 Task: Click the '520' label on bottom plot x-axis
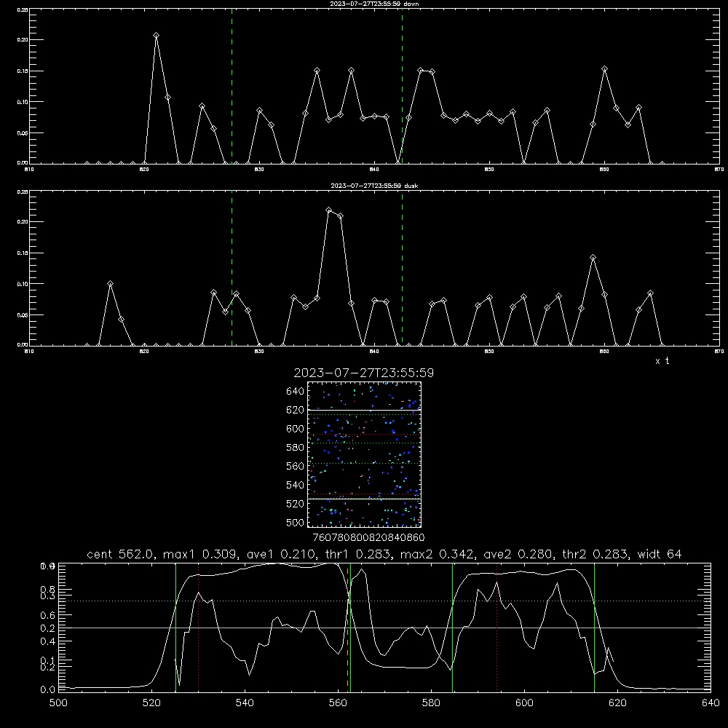click(x=151, y=703)
